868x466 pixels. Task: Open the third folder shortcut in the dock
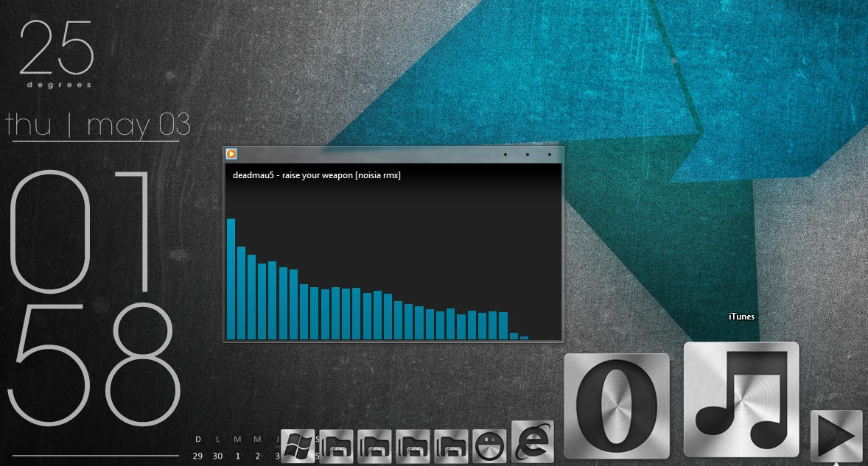point(414,445)
